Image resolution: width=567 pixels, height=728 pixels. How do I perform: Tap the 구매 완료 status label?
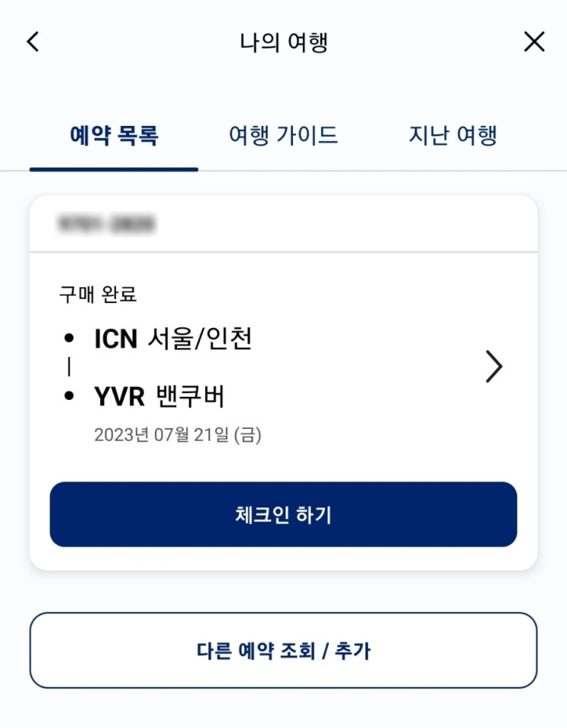tap(98, 295)
